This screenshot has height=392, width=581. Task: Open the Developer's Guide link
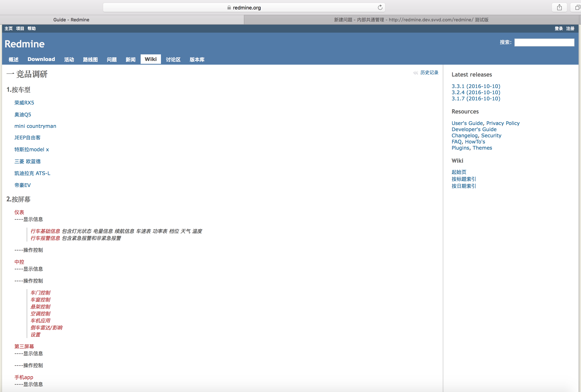[474, 130]
